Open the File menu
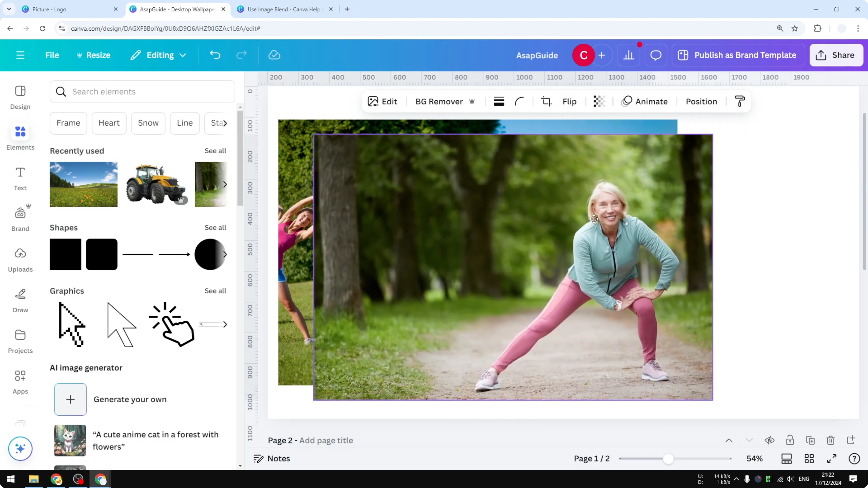Viewport: 868px width, 488px height. tap(52, 55)
